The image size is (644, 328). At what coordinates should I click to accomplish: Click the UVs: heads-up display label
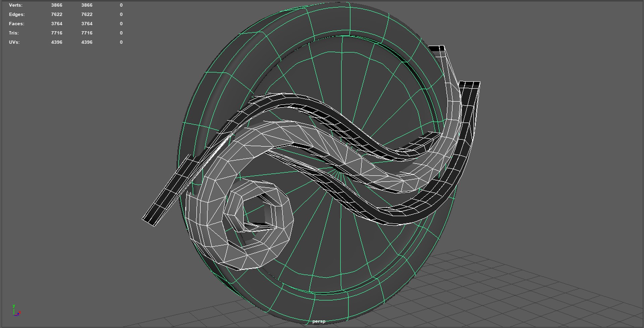coord(14,42)
